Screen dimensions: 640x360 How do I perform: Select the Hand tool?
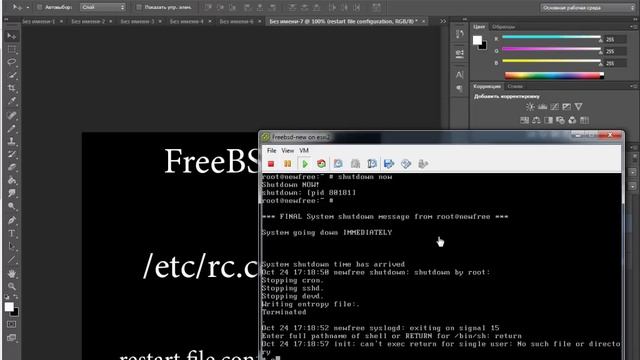[x=11, y=273]
